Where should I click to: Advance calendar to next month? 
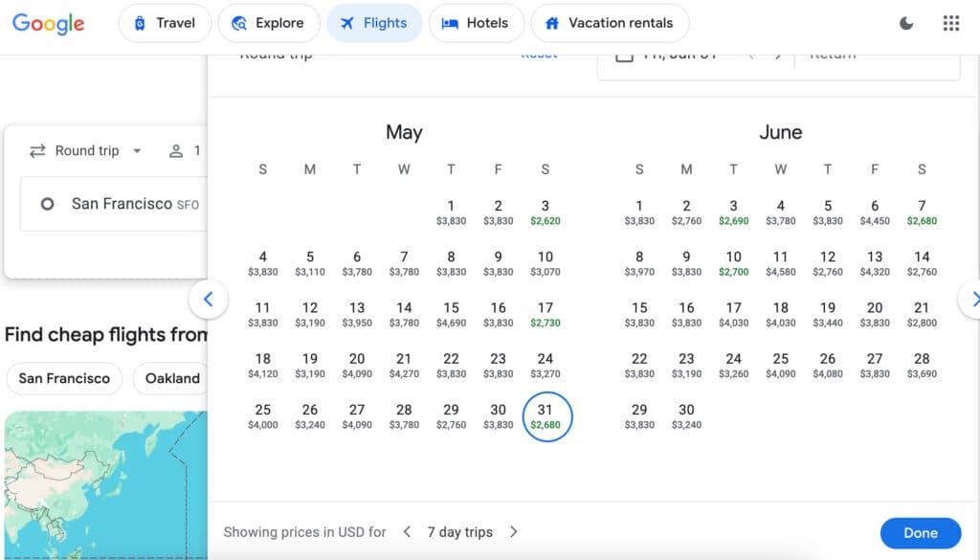[x=971, y=300]
